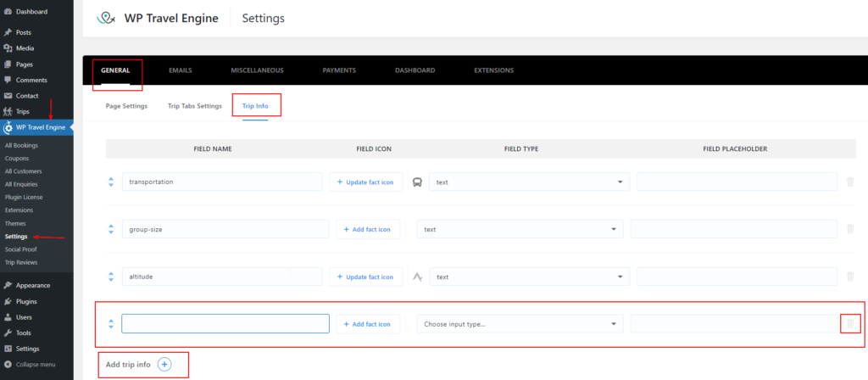The height and width of the screenshot is (380, 868).
Task: Open Social Proof submenu item
Action: click(20, 249)
